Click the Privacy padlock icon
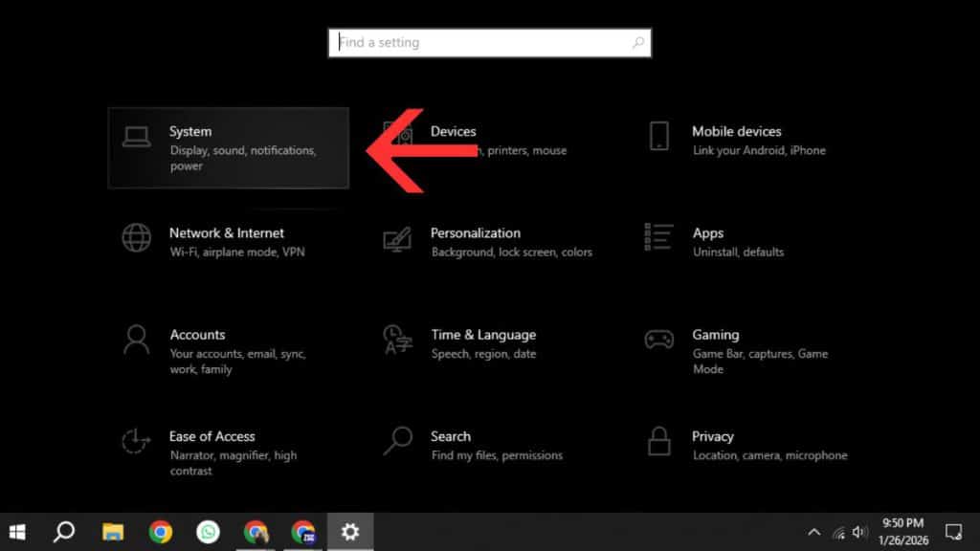The width and height of the screenshot is (980, 551). coord(658,441)
